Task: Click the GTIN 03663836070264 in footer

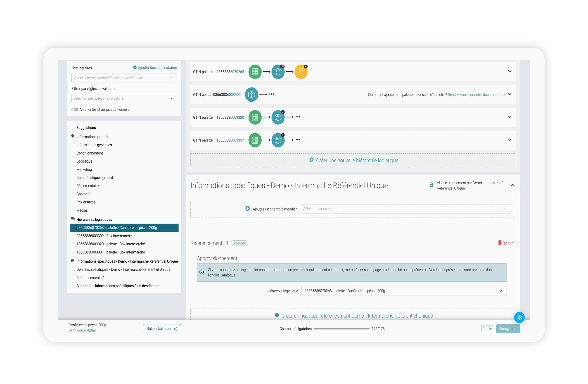Action: 82,330
